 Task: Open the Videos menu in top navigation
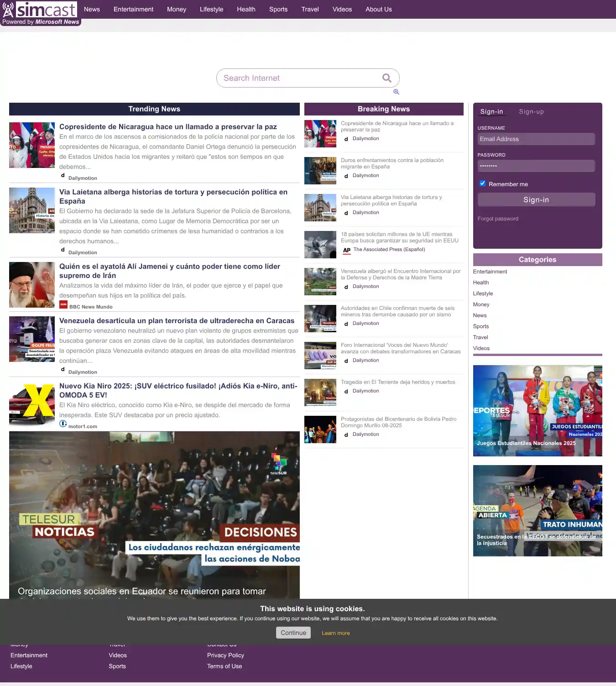point(342,9)
